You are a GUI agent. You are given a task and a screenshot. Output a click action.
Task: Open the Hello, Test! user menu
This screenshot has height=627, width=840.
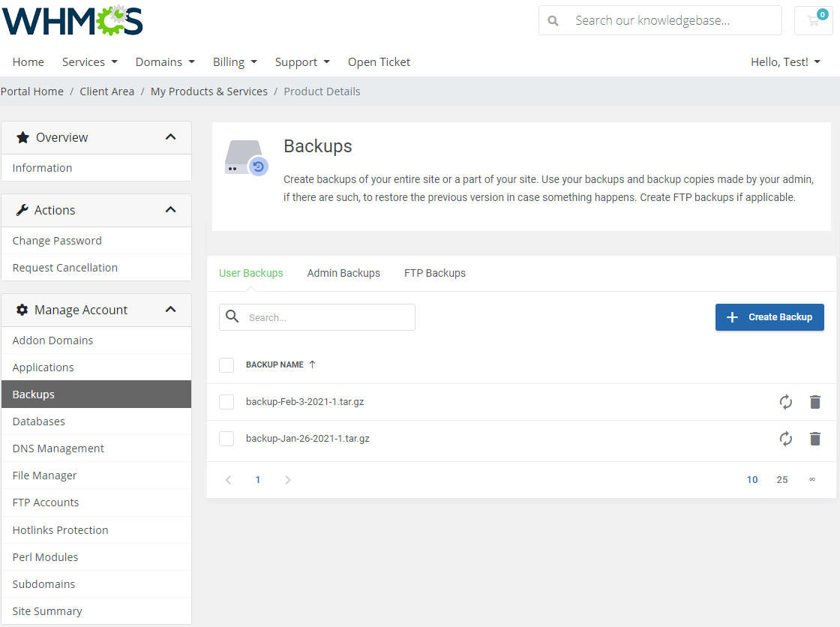coord(785,62)
